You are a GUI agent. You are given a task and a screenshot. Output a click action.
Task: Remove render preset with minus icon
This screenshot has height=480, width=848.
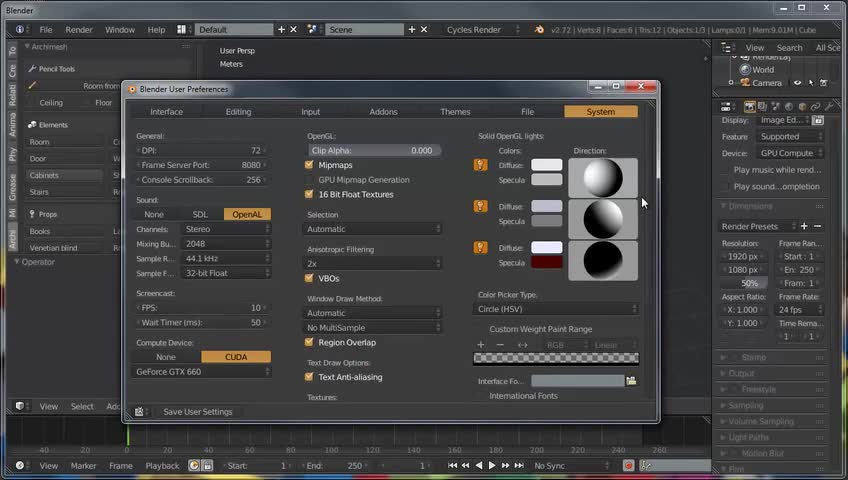(818, 226)
